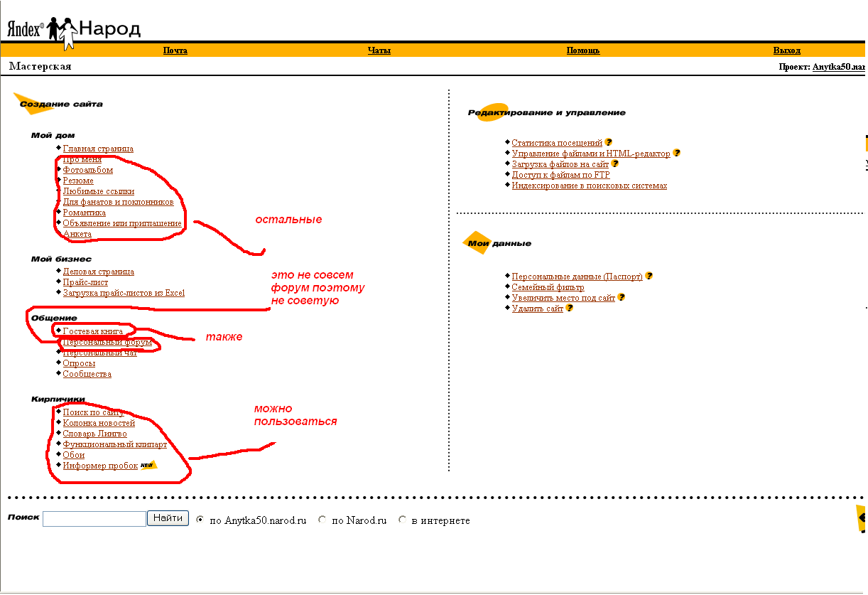The width and height of the screenshot is (868, 595).
Task: Open Главная страница link
Action: click(x=98, y=149)
